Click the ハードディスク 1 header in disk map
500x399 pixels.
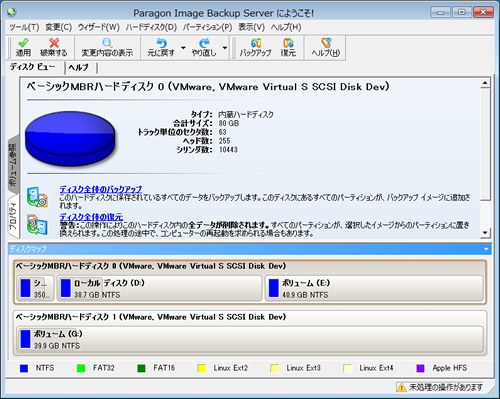pos(151,317)
